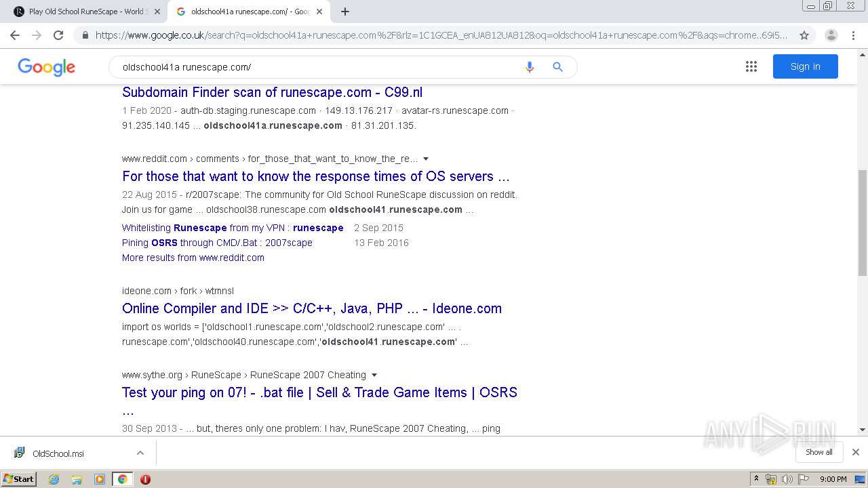Start voice search with the microphone icon
Screen dimensions: 868x488
[x=530, y=67]
